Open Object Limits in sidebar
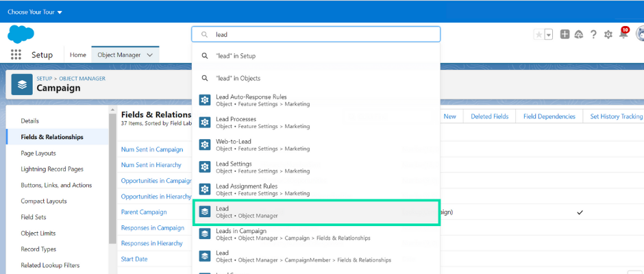The height and width of the screenshot is (274, 644). pos(38,233)
